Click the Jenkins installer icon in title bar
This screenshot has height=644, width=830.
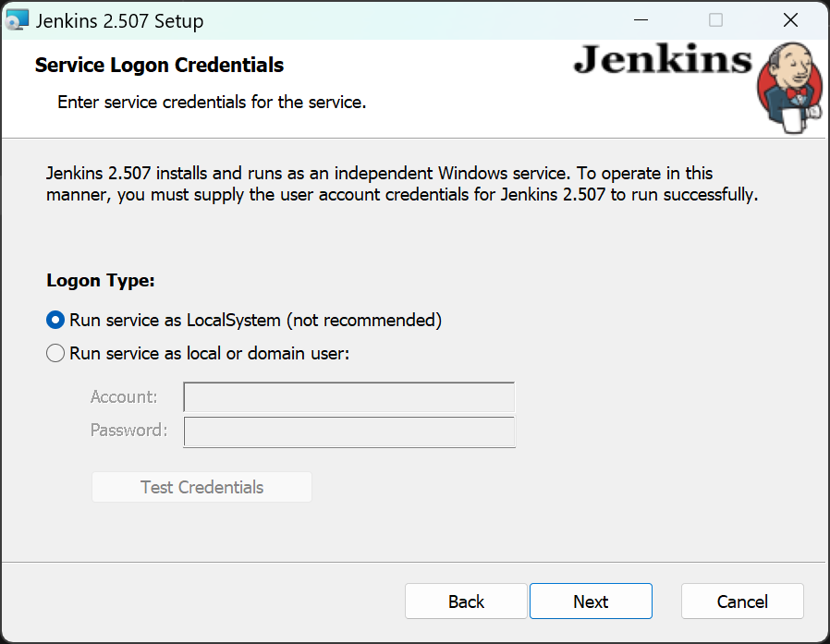[x=17, y=18]
